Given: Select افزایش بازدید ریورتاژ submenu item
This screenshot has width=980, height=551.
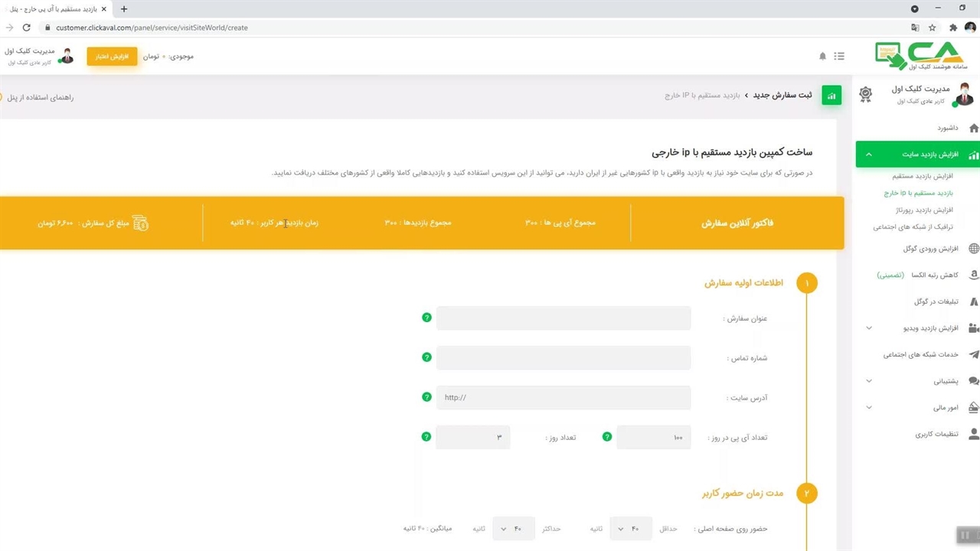Looking at the screenshot, I should point(923,210).
